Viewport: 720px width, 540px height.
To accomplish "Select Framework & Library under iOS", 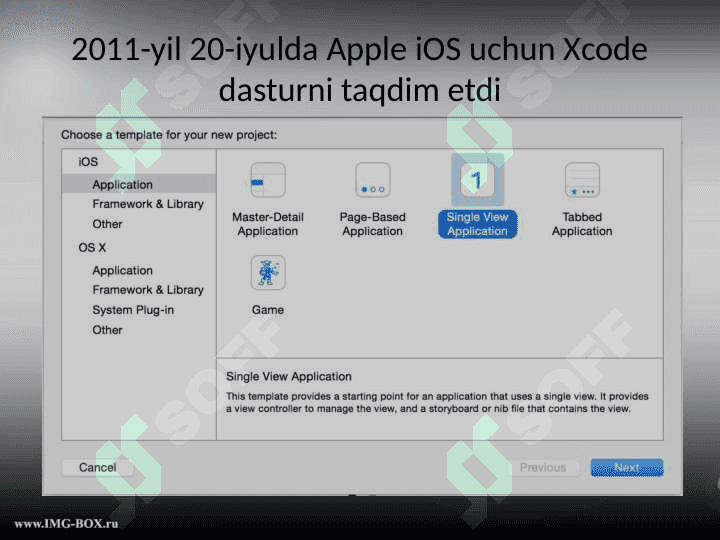I will (147, 204).
